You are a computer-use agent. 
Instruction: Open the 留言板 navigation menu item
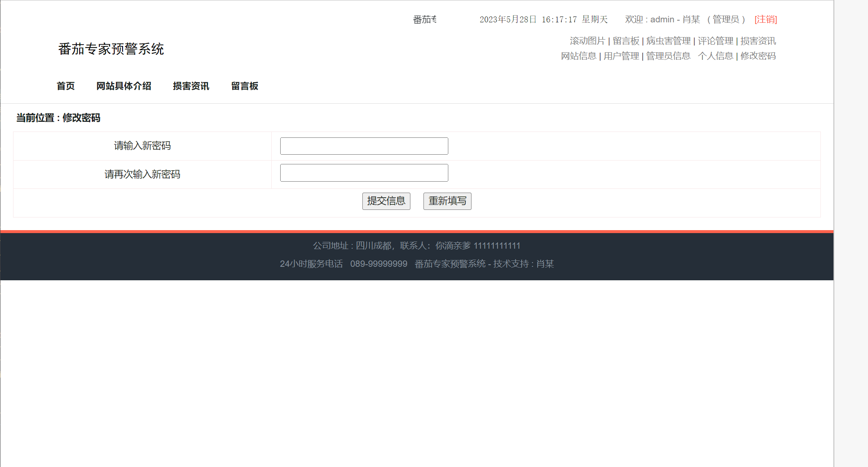(x=245, y=86)
